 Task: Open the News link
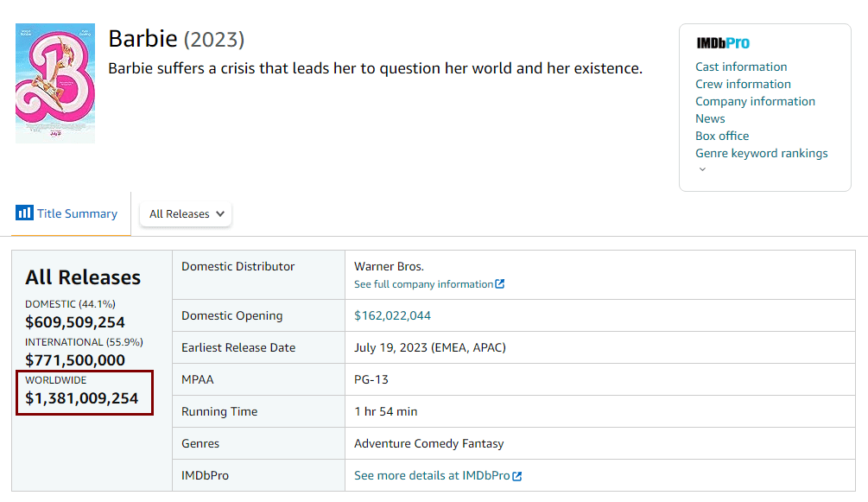click(710, 118)
